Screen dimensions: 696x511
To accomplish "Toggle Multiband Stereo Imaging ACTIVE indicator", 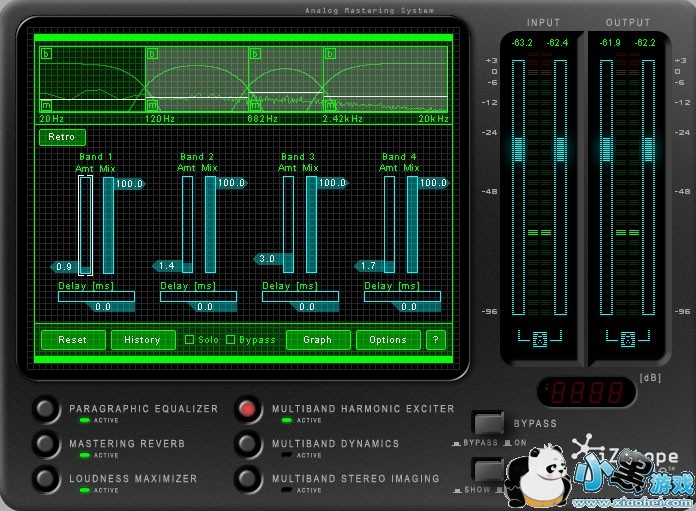I will click(287, 490).
